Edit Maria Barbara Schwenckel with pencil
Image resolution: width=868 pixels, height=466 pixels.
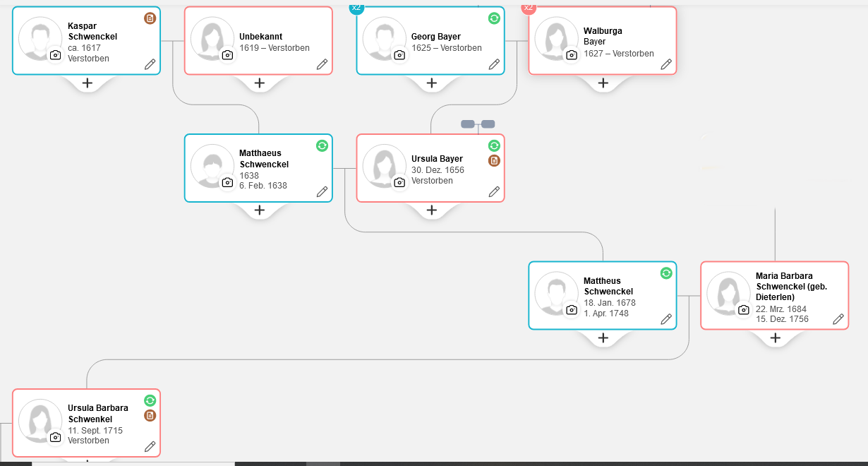(838, 319)
